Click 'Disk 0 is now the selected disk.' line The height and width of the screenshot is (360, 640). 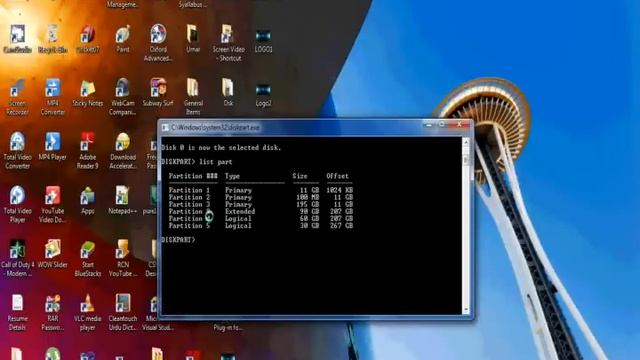[x=221, y=148]
